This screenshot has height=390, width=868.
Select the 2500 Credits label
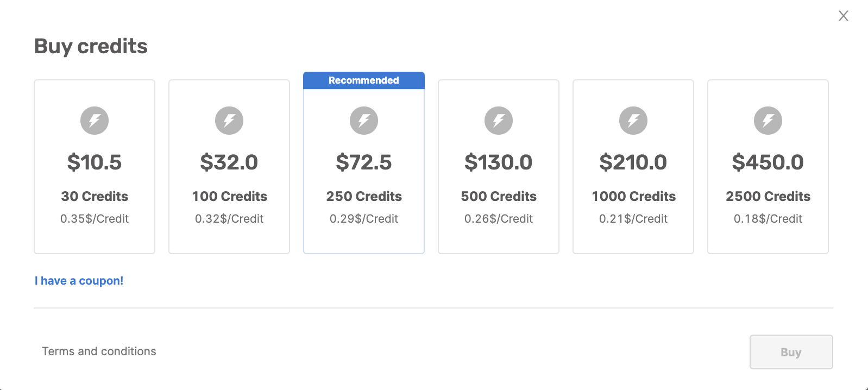(768, 196)
